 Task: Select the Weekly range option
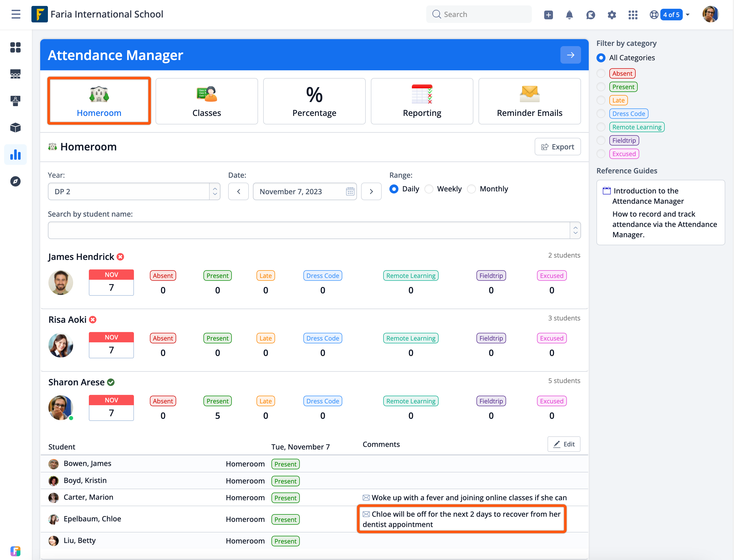(x=429, y=189)
